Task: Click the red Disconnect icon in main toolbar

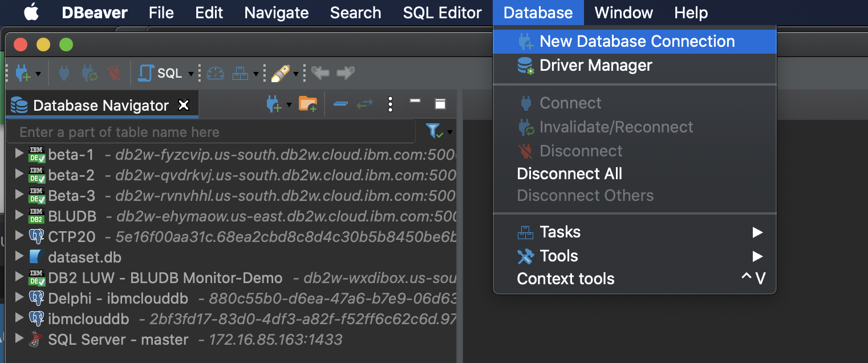Action: [114, 73]
